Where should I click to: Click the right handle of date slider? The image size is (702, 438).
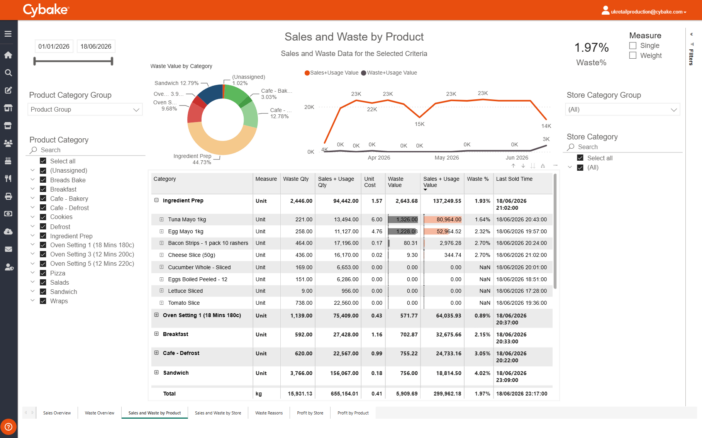112,61
